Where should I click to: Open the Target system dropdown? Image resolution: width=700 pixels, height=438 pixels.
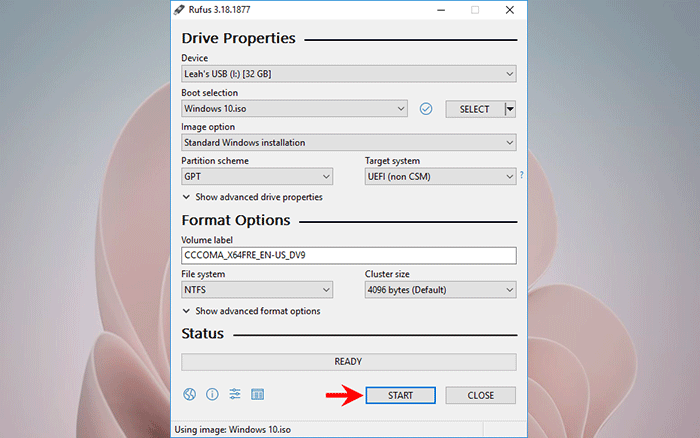tap(440, 176)
